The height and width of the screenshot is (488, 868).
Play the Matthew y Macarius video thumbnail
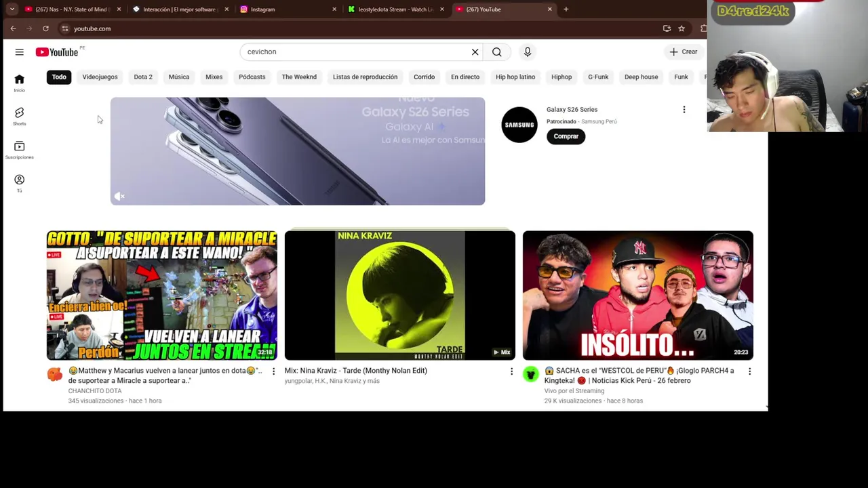click(161, 296)
